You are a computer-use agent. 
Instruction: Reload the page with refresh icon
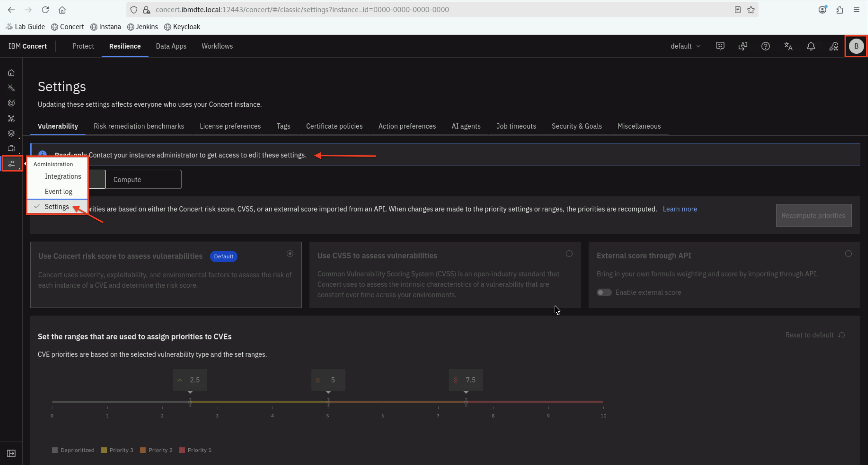[x=45, y=10]
